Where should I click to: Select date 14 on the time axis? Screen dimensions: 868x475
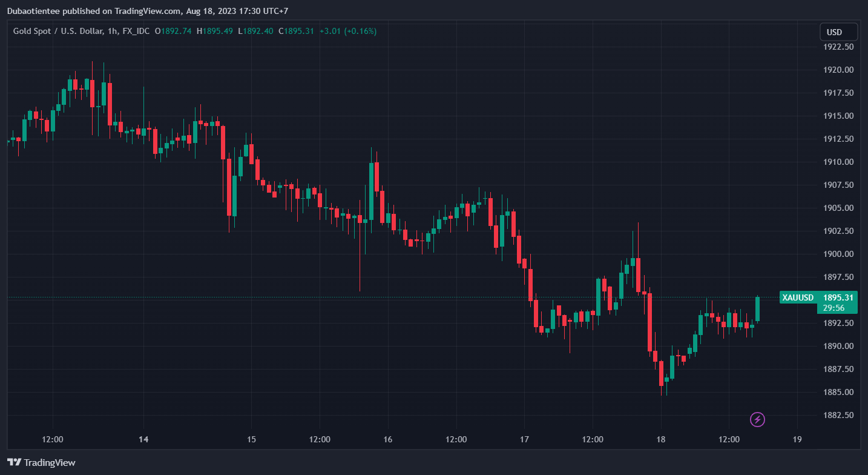(x=143, y=439)
